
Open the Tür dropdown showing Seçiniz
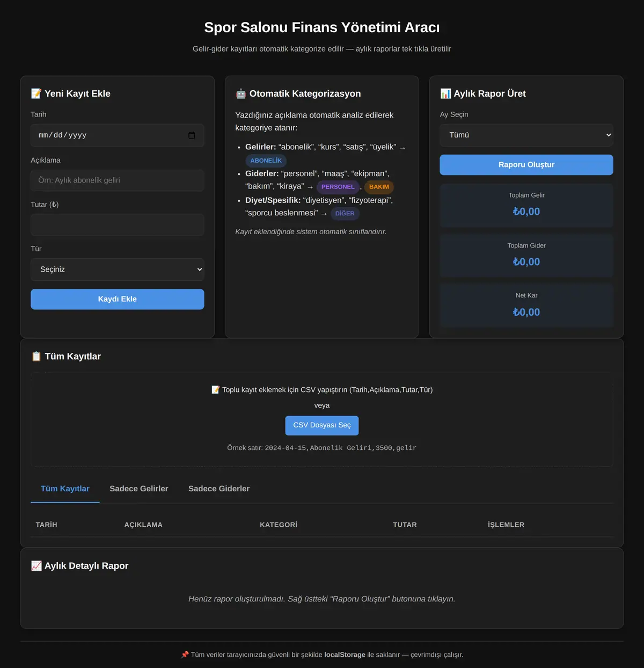point(118,270)
